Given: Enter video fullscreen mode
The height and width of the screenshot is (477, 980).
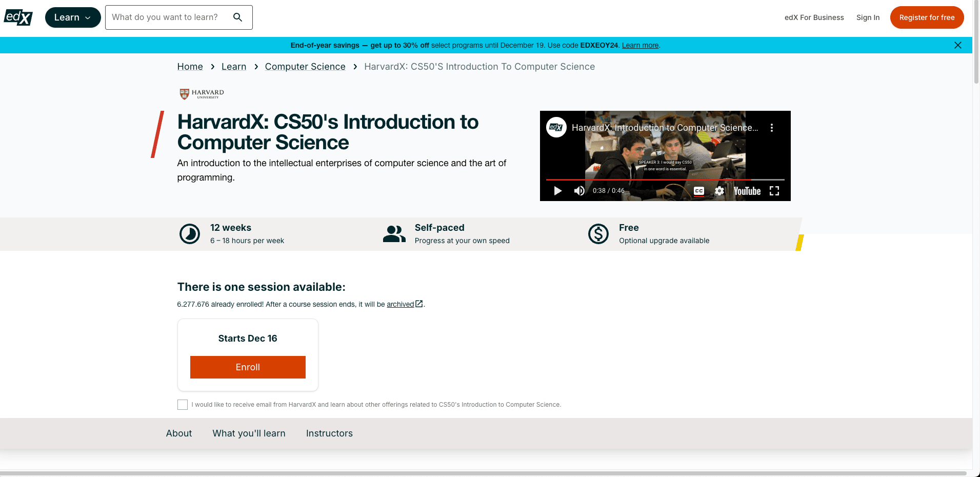Looking at the screenshot, I should tap(774, 191).
